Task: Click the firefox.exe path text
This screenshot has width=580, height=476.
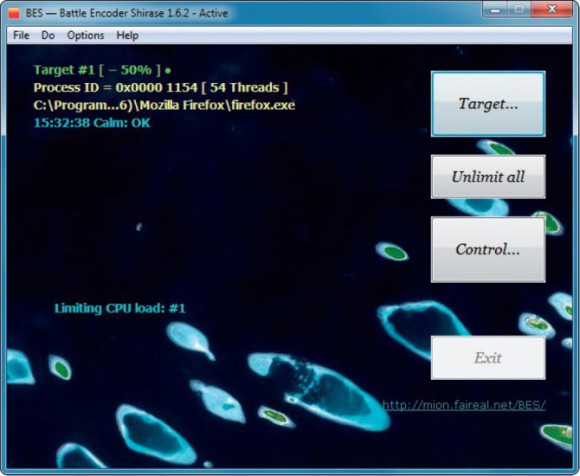Action: pos(164,105)
